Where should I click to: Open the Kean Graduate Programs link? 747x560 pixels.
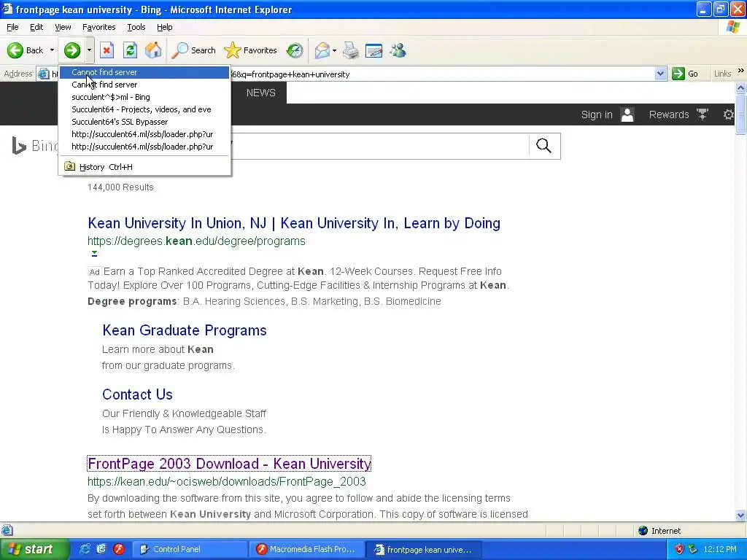point(185,330)
